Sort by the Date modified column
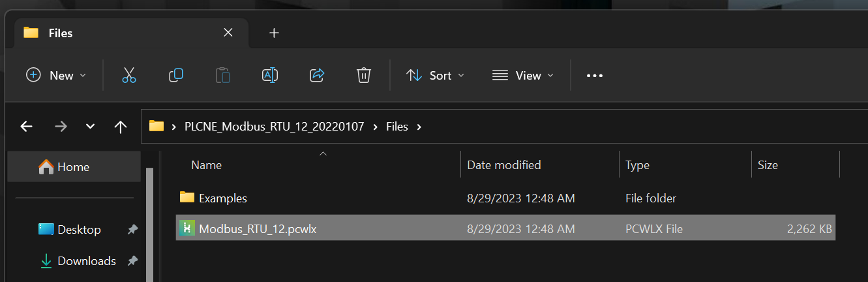The image size is (868, 282). coord(504,165)
